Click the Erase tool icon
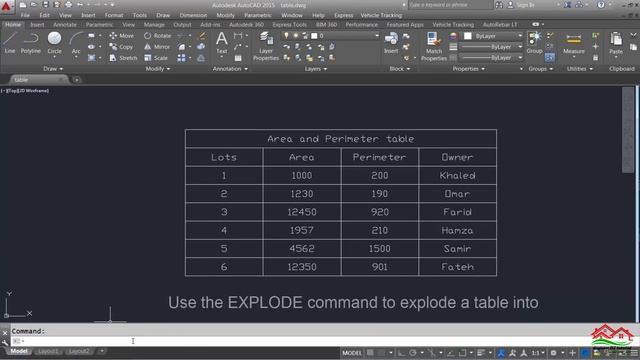 [x=202, y=36]
